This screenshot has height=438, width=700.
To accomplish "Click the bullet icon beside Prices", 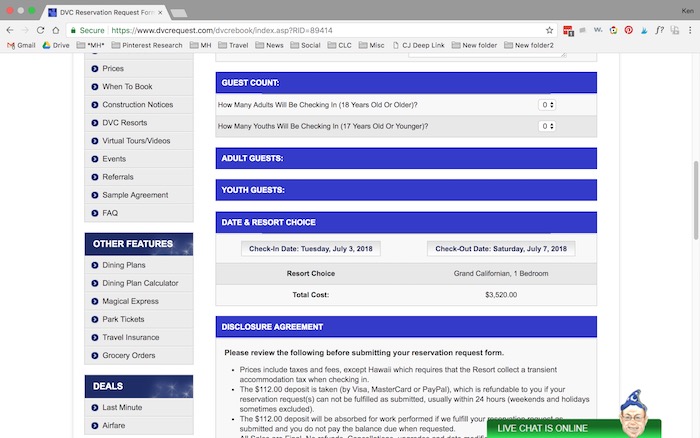I will point(95,69).
